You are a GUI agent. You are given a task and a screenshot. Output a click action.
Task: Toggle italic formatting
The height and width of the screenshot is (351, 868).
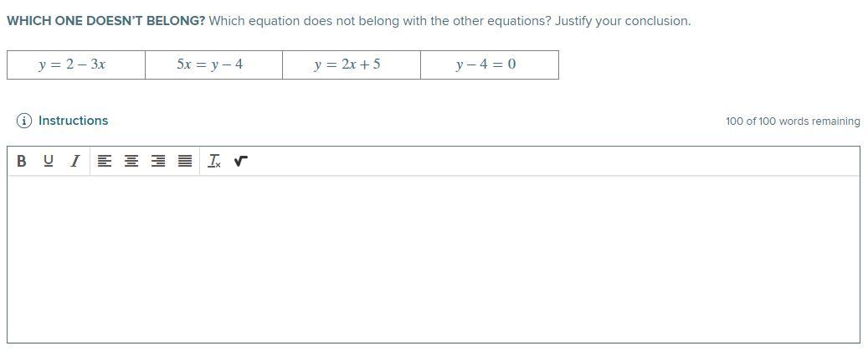pos(74,161)
